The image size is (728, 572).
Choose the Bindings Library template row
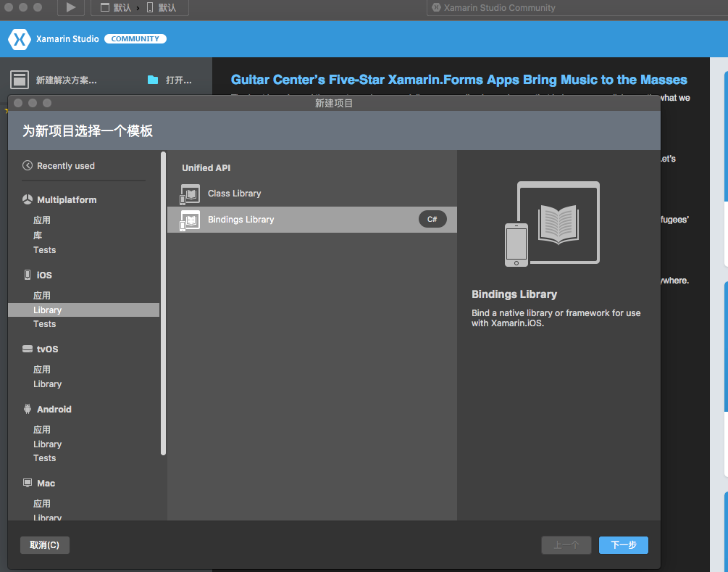312,220
